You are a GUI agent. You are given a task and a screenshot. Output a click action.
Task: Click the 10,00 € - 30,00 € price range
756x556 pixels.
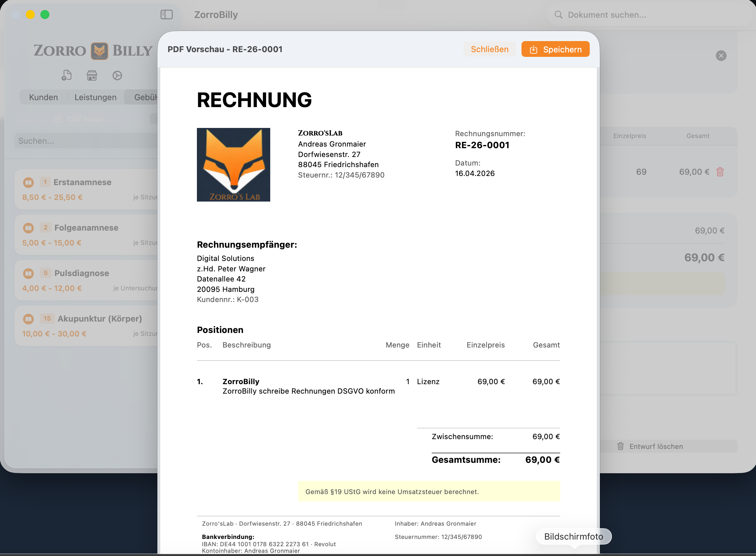(54, 334)
